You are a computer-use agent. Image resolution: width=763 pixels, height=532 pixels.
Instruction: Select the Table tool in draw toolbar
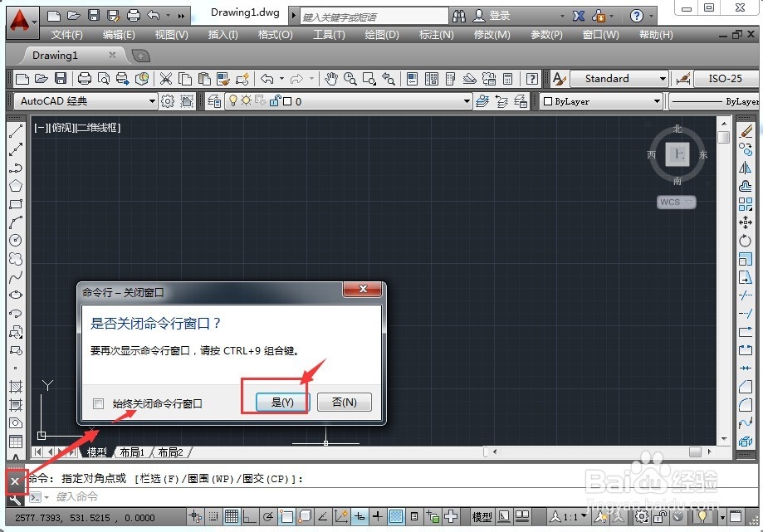(x=16, y=442)
